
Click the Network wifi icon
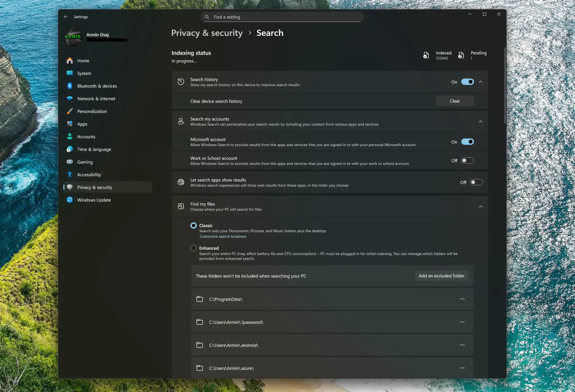pos(70,98)
